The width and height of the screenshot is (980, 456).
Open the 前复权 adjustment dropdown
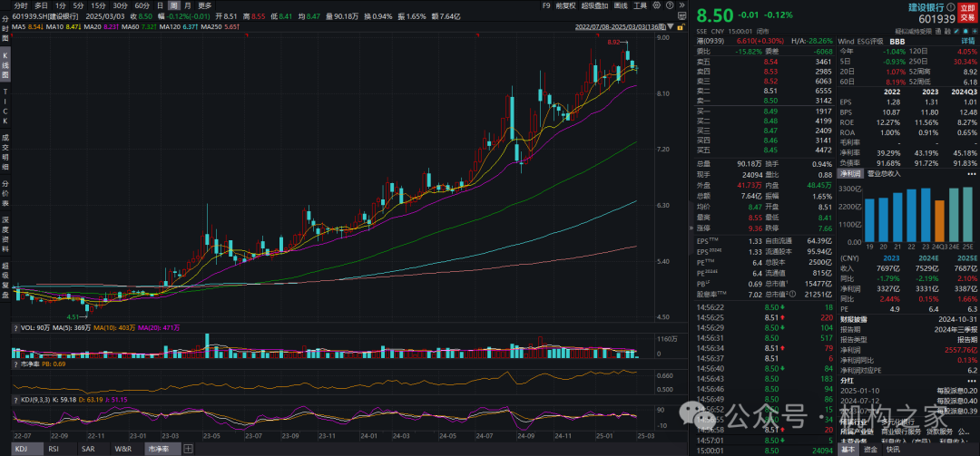[x=565, y=5]
